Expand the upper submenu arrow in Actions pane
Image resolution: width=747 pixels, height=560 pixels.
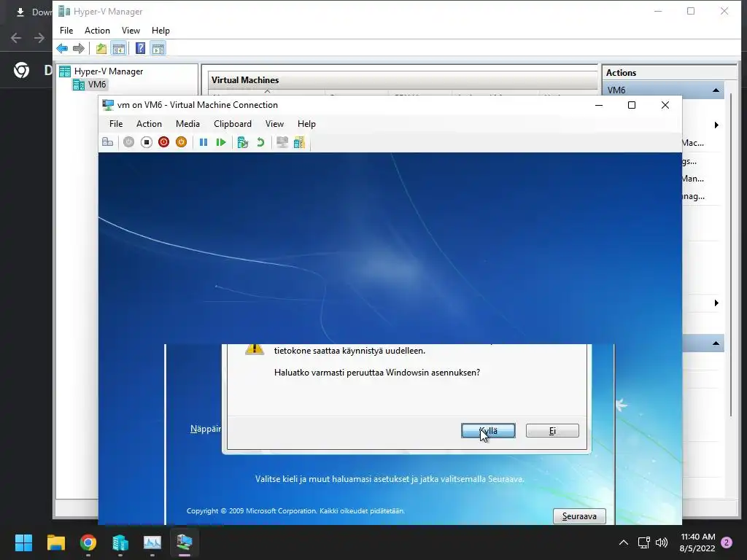(x=716, y=125)
